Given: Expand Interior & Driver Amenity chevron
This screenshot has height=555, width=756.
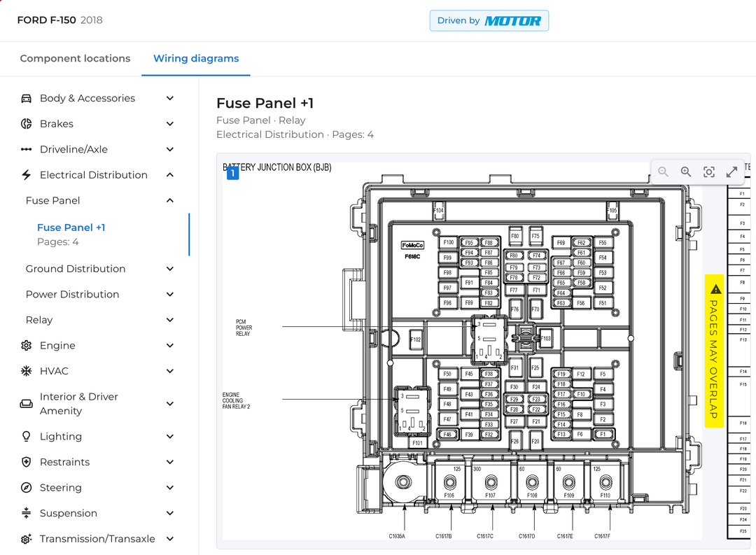Looking at the screenshot, I should (x=169, y=404).
